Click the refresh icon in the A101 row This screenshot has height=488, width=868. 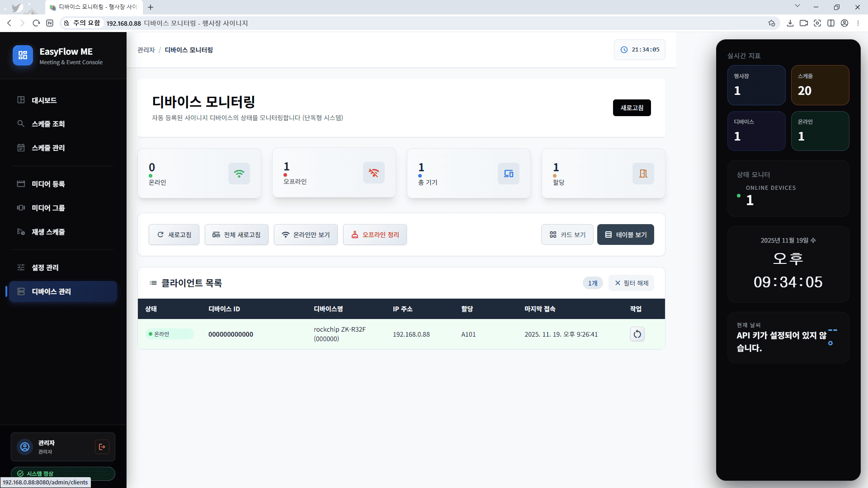[x=637, y=334]
